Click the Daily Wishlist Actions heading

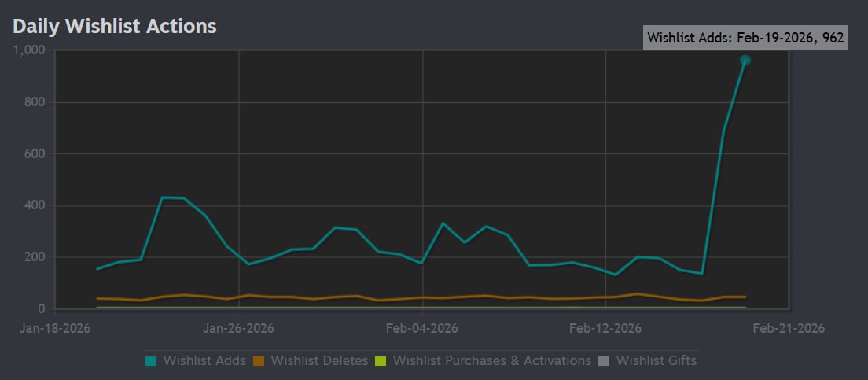pyautogui.click(x=115, y=26)
